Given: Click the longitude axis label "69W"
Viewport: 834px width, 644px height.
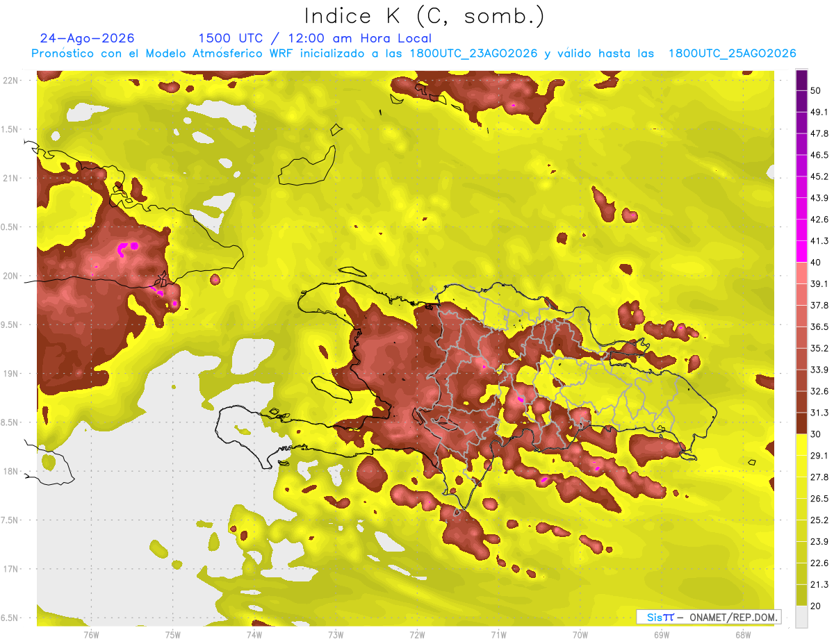Looking at the screenshot, I should (x=661, y=635).
